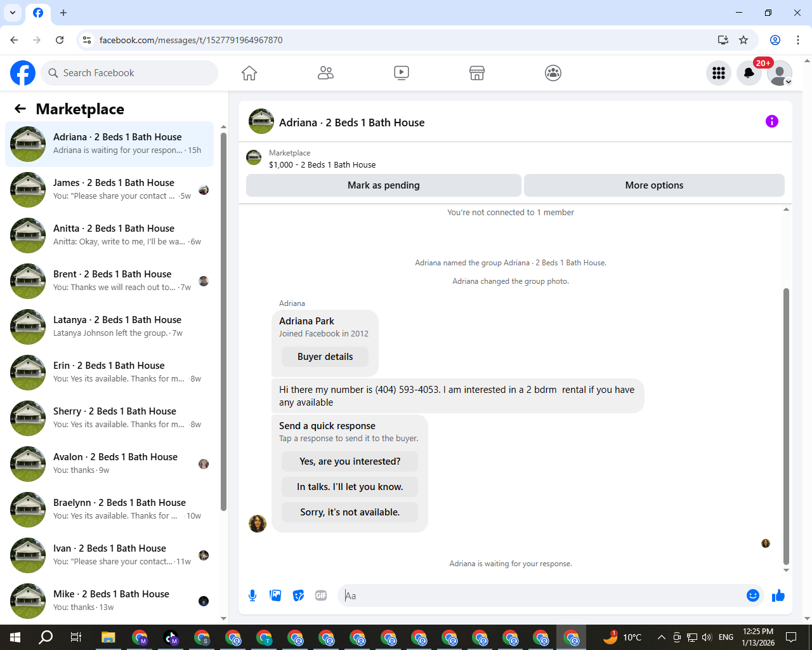Install app icon in address bar
812x650 pixels.
[x=723, y=40]
